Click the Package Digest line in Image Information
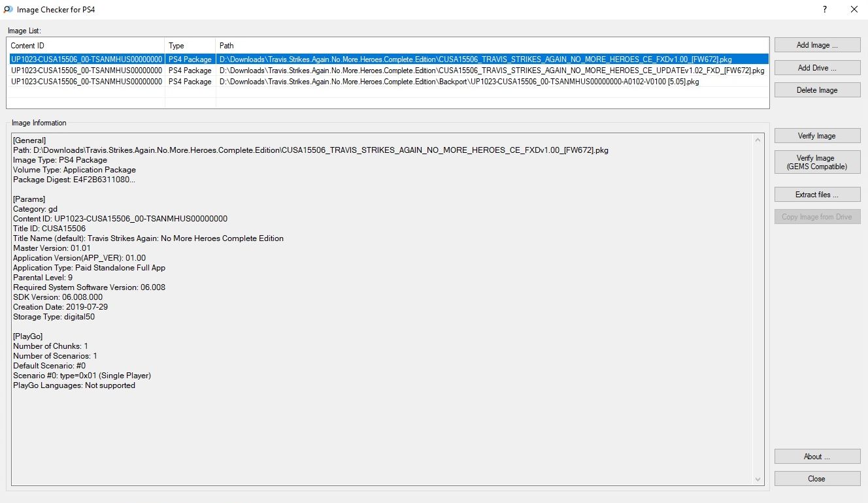The width and height of the screenshot is (868, 503). [x=75, y=180]
